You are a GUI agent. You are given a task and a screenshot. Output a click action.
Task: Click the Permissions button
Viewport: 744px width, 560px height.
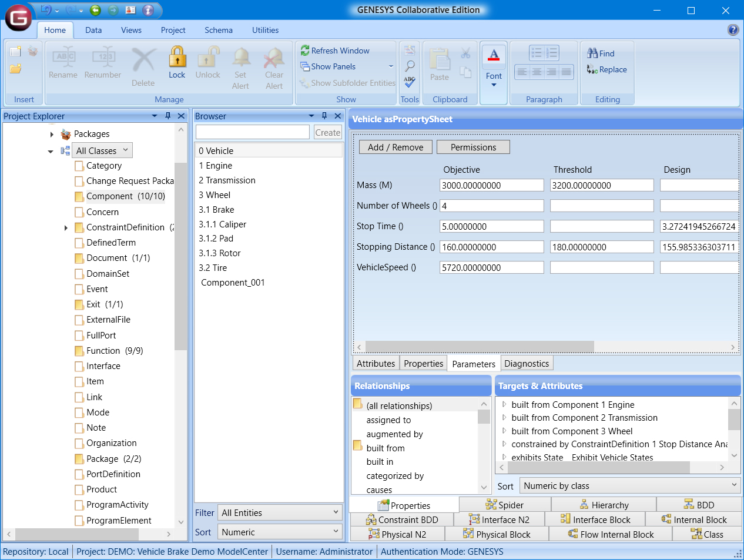pos(473,146)
